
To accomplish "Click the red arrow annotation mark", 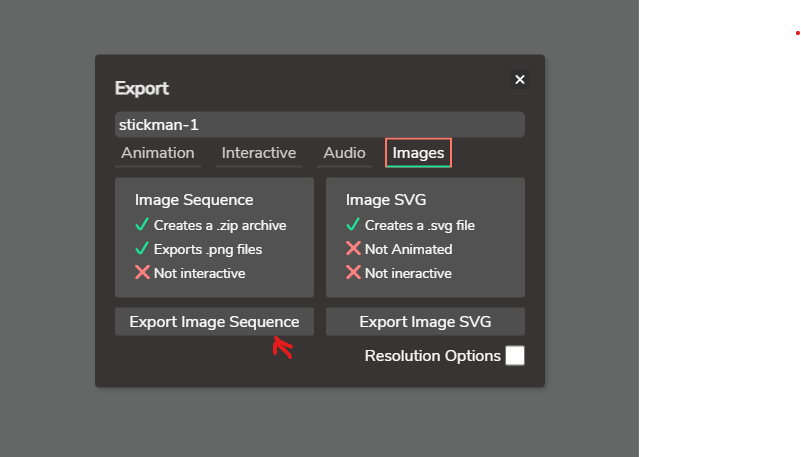I will click(282, 347).
